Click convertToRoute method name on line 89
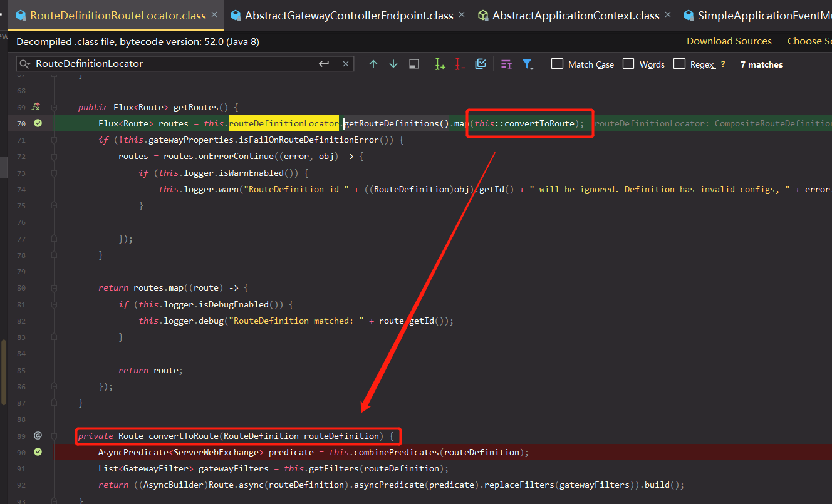The image size is (832, 504). (184, 435)
